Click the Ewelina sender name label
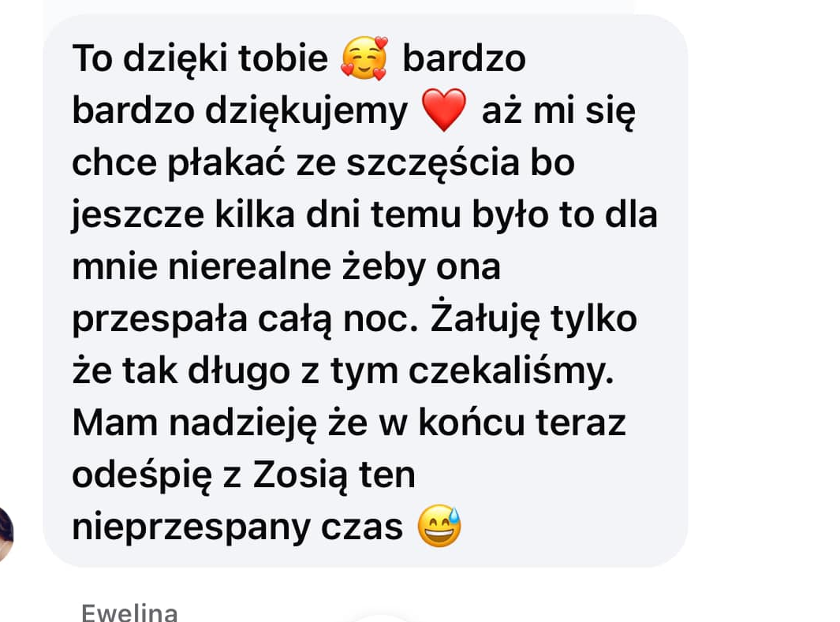This screenshot has height=622, width=840. coord(129,613)
